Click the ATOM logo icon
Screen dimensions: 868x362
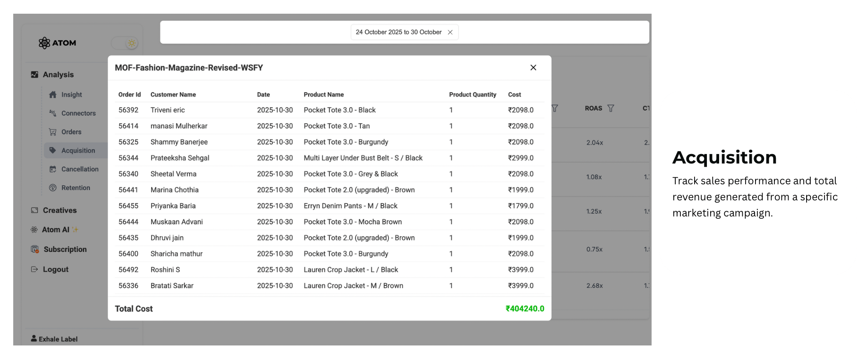click(x=44, y=43)
